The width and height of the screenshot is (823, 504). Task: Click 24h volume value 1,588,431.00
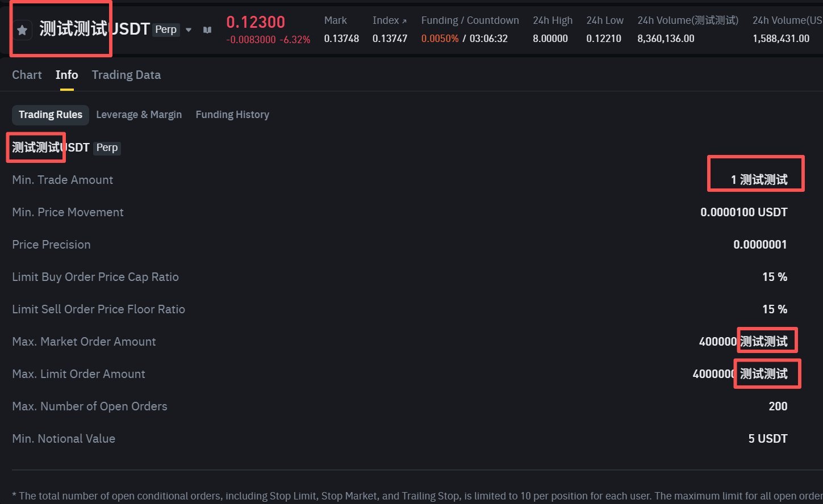[x=781, y=39]
